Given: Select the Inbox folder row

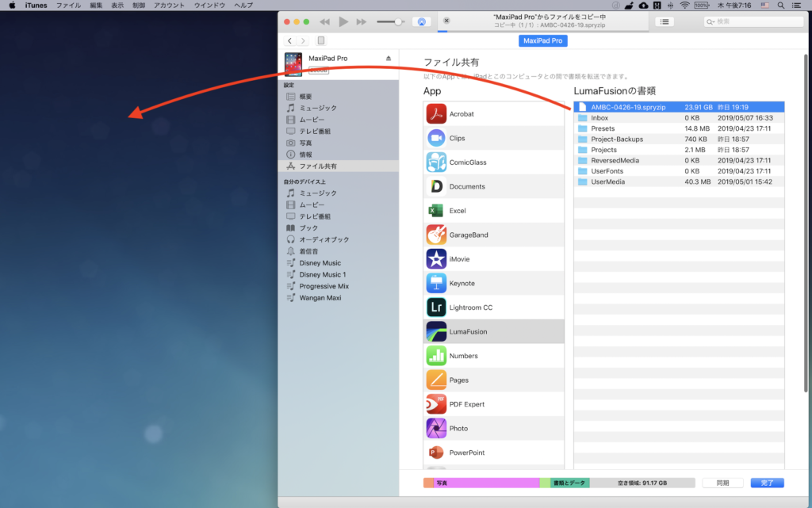Looking at the screenshot, I should tap(679, 118).
